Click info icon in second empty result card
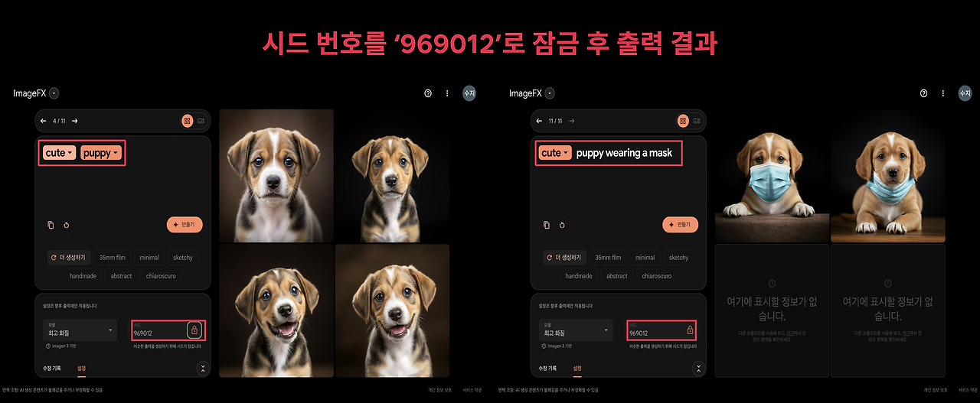 (887, 284)
